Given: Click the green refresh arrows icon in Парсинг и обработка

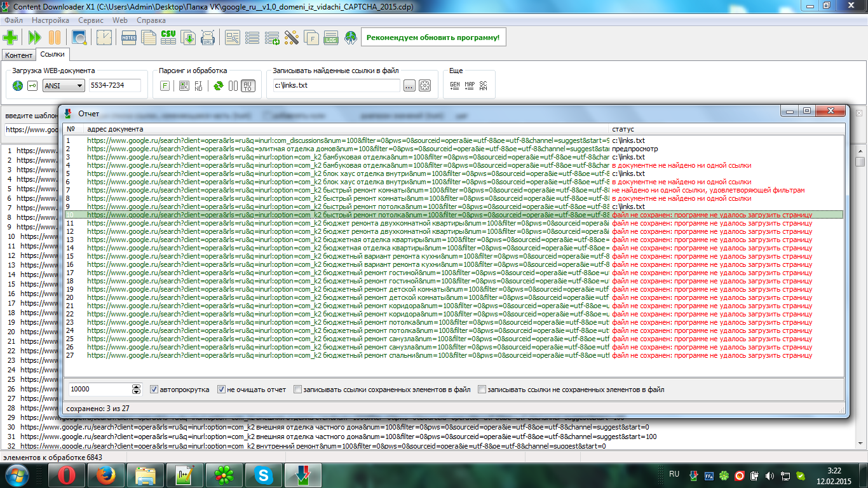Looking at the screenshot, I should (x=218, y=86).
